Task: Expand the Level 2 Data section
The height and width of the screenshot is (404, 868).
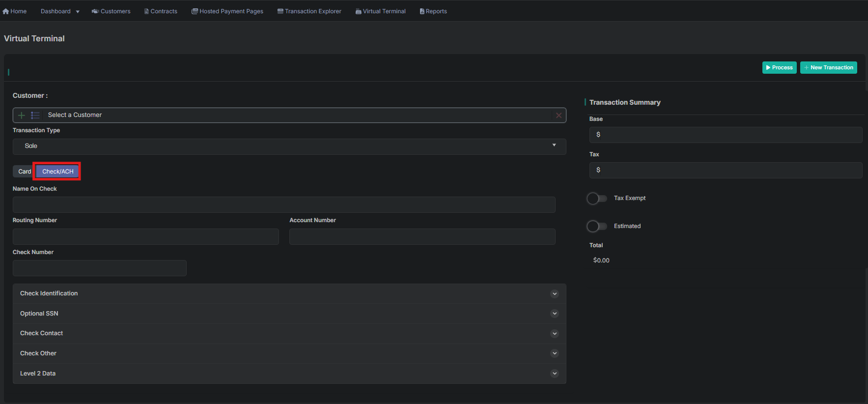Action: point(289,374)
